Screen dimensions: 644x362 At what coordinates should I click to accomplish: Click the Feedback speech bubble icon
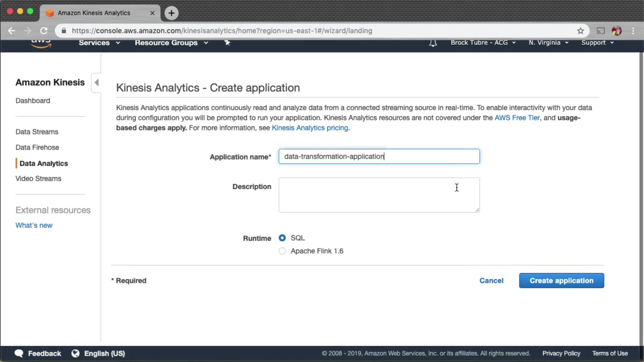pyautogui.click(x=19, y=353)
